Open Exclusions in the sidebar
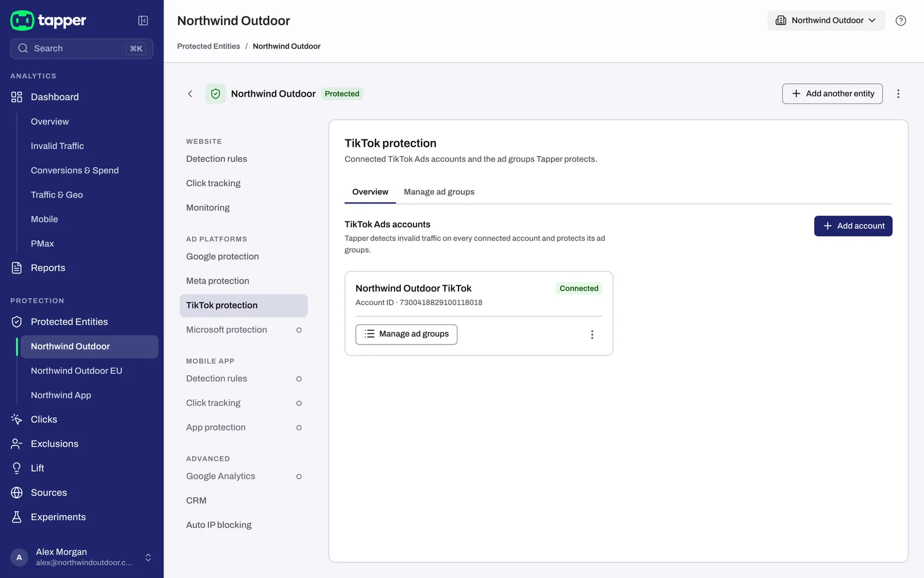Screen dimensions: 924x578 pos(81,444)
